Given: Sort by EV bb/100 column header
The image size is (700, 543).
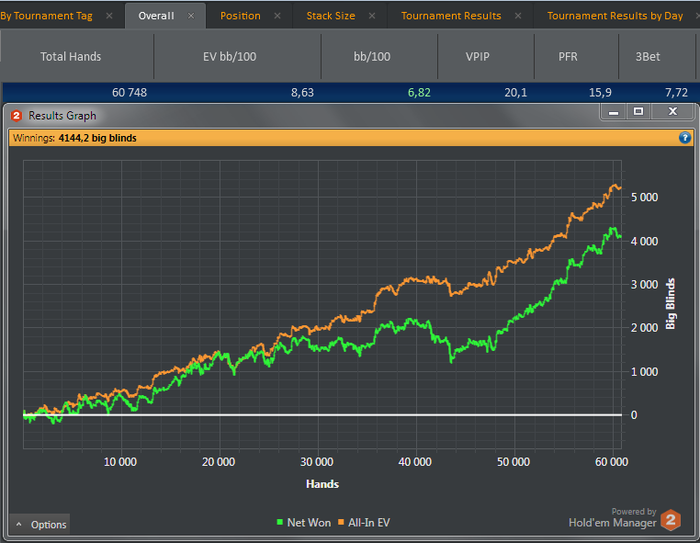Looking at the screenshot, I should tap(238, 57).
